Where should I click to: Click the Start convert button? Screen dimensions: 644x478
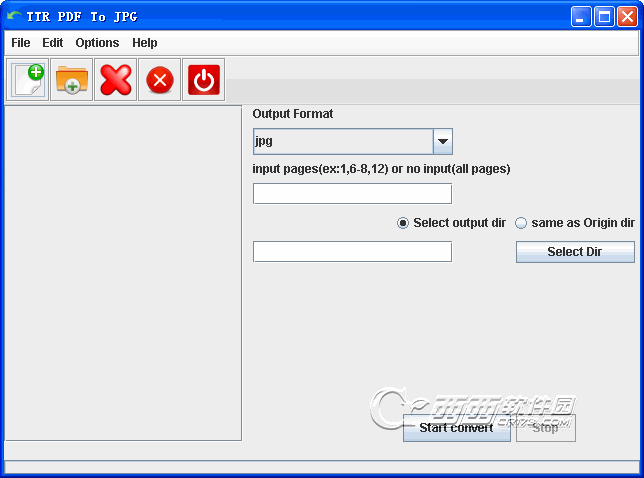click(x=457, y=428)
